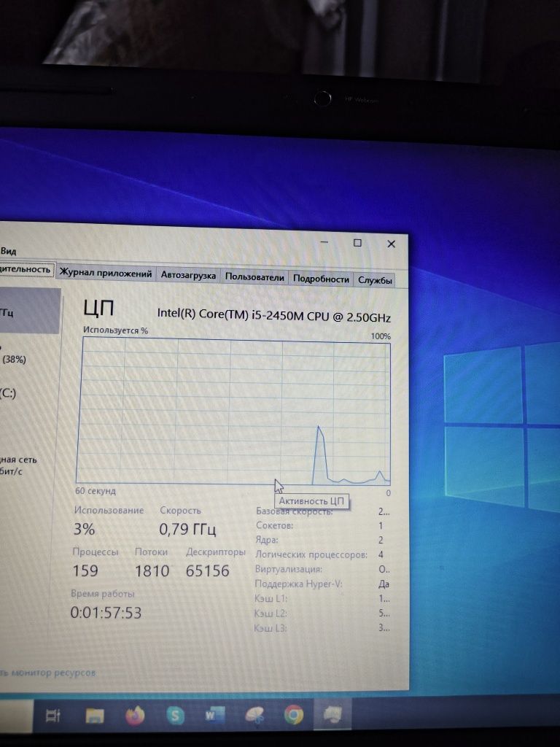Screen dimensions: 560x747
Task: Click the Сокетов label
Action: click(x=275, y=525)
